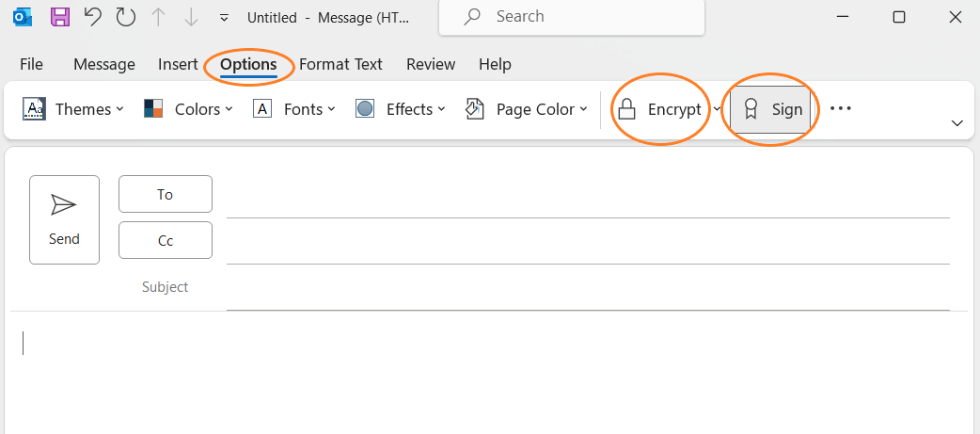The image size is (980, 434).
Task: Click into the To recipients field
Action: pyautogui.click(x=588, y=196)
